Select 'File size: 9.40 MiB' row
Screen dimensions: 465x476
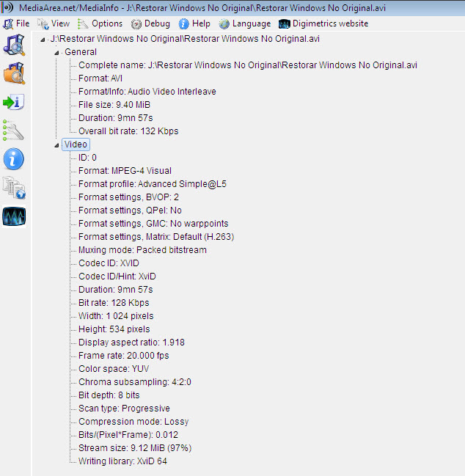click(114, 105)
